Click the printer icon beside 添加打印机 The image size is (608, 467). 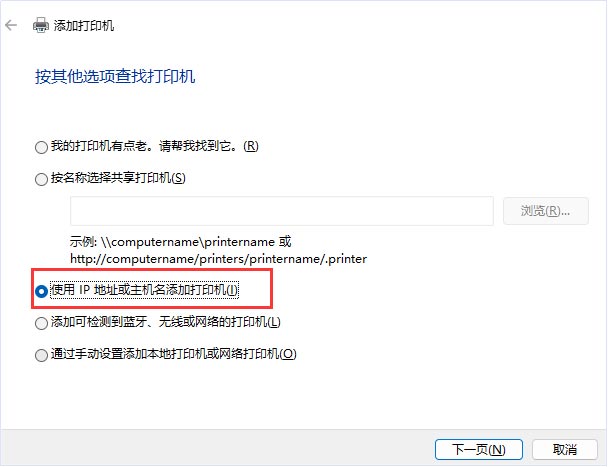[41, 26]
